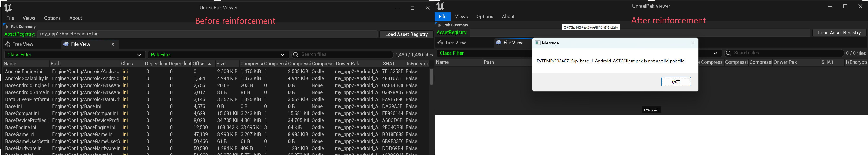Open the Class Filter dropdown in the left window

139,55
